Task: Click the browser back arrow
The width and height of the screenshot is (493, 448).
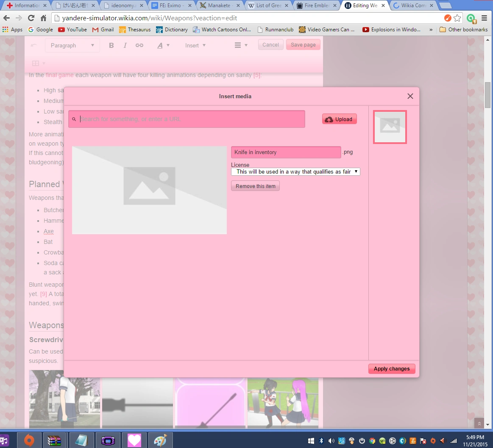Action: point(7,18)
